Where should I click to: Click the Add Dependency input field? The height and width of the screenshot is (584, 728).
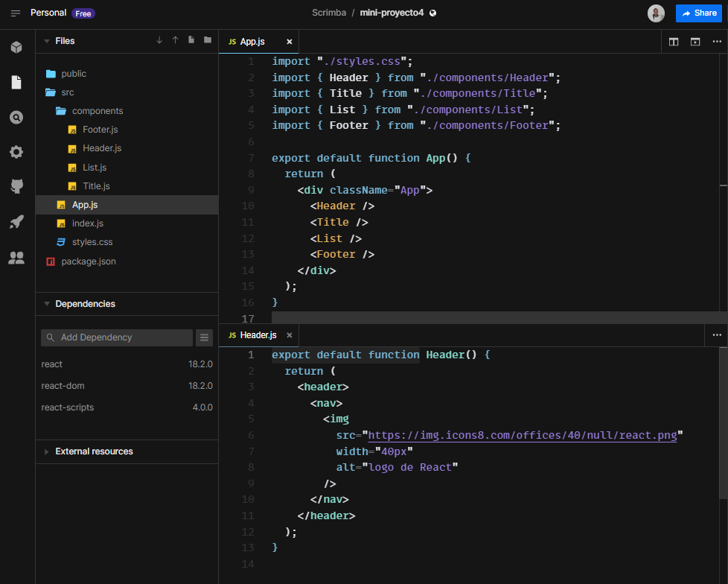point(116,337)
